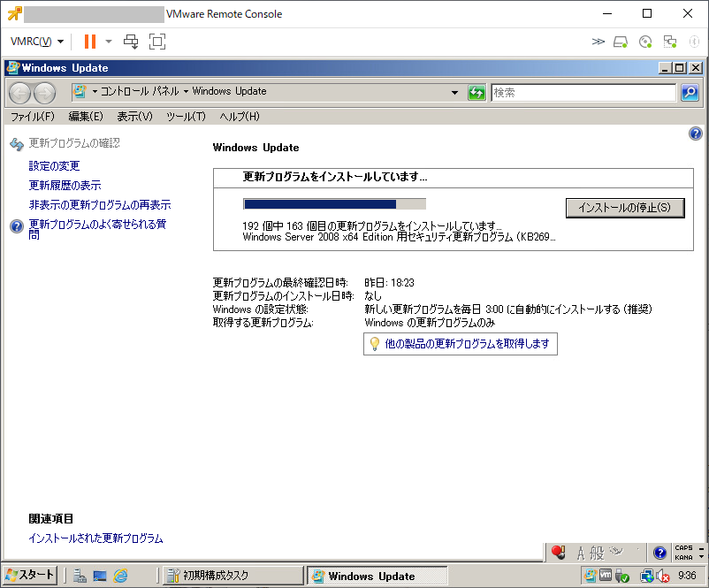Click 更新プログラムの確認 in the sidebar
Viewport: 709px width, 588px height.
click(74, 143)
